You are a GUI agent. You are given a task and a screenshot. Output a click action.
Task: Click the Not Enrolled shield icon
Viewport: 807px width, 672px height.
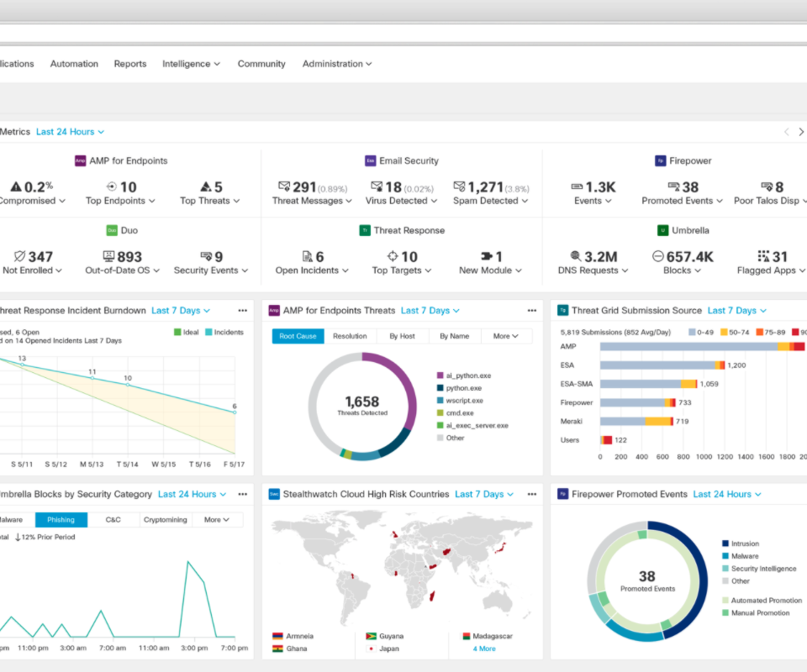pyautogui.click(x=19, y=256)
